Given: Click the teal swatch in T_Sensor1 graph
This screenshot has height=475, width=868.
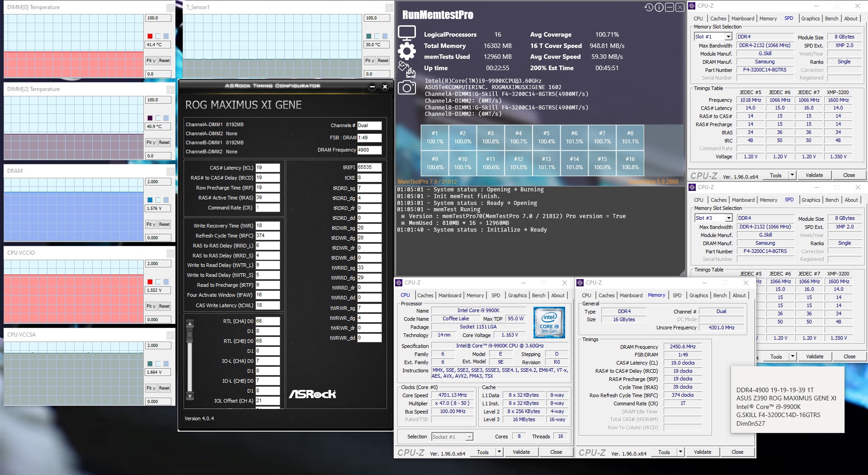Looking at the screenshot, I should 369,36.
